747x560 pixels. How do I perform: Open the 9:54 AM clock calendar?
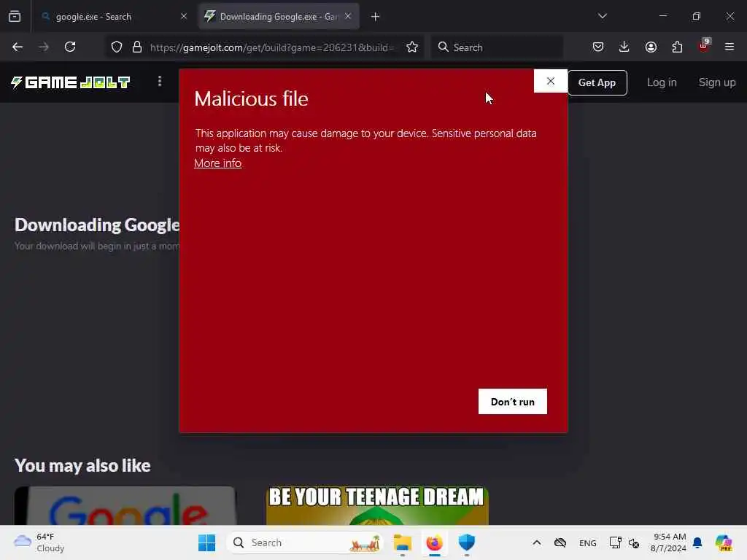pos(669,542)
